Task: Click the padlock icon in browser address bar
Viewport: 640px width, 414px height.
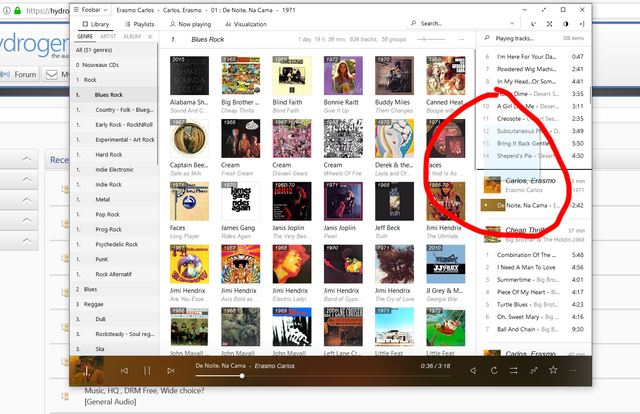Action: pyautogui.click(x=17, y=11)
